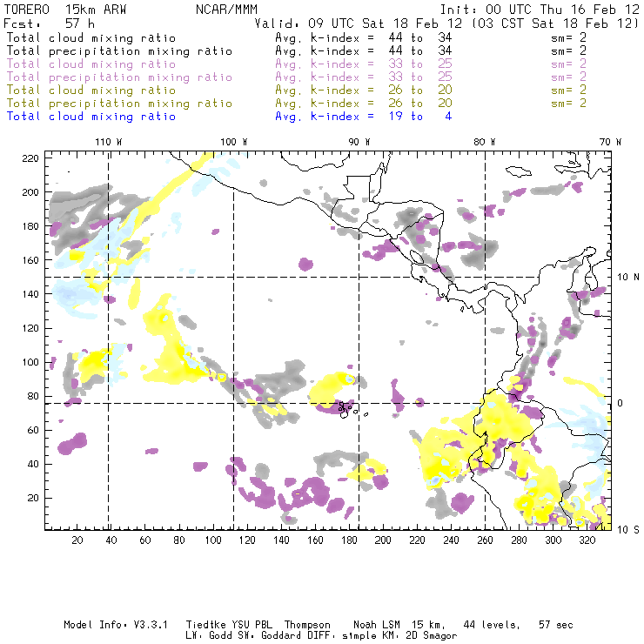Select the 'Fcst: 57 h' forecast label
Viewport: 644px width, 644px height.
point(50,23)
